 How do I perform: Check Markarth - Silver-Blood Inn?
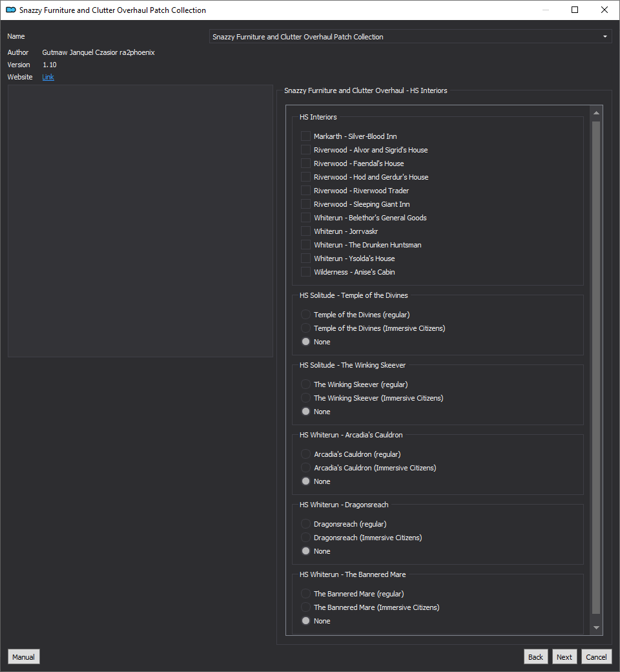[x=305, y=136]
